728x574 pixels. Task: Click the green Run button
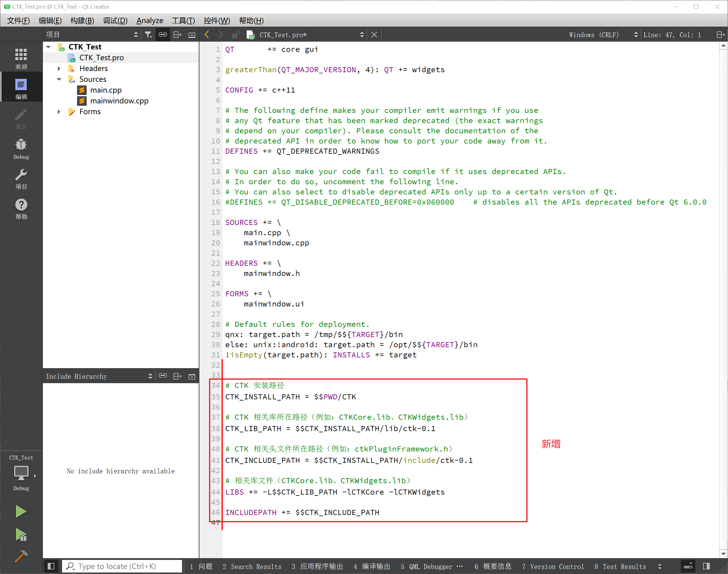[x=21, y=511]
